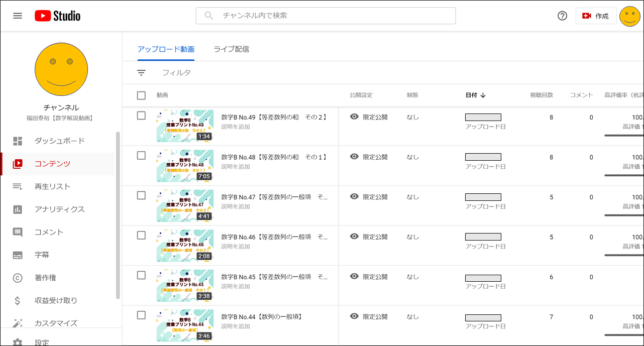Click the filter lines icon
644x346 pixels.
tap(141, 73)
